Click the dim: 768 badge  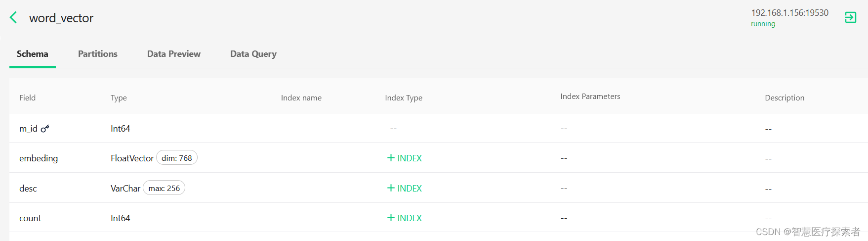click(177, 158)
